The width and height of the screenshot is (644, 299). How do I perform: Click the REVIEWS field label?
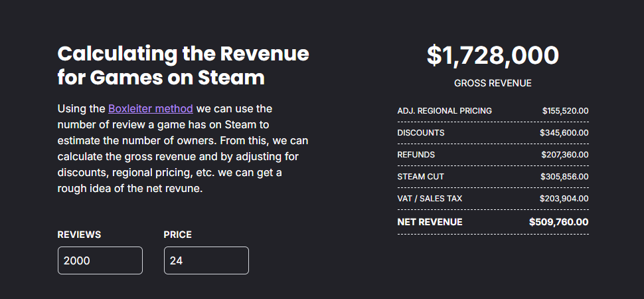click(x=79, y=235)
